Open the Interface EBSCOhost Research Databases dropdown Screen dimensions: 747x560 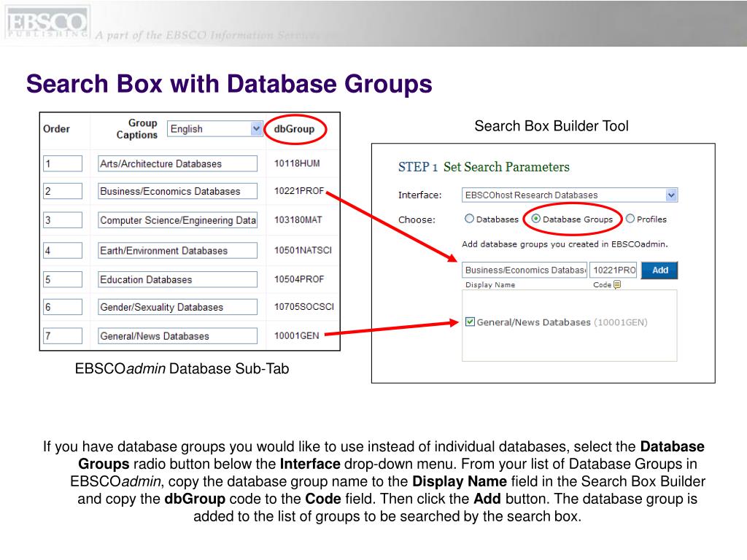click(x=569, y=195)
